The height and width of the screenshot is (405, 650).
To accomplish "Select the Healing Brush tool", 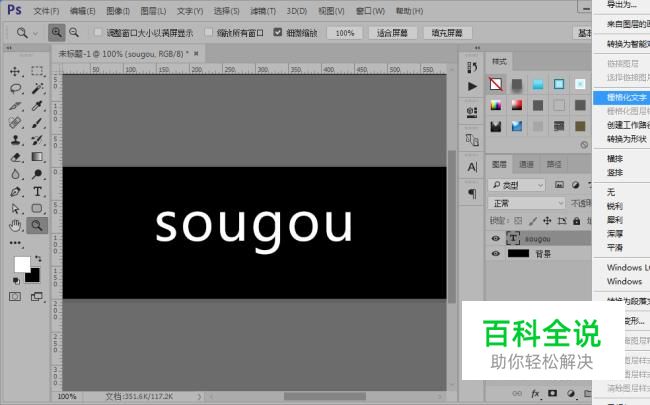I will [x=15, y=123].
